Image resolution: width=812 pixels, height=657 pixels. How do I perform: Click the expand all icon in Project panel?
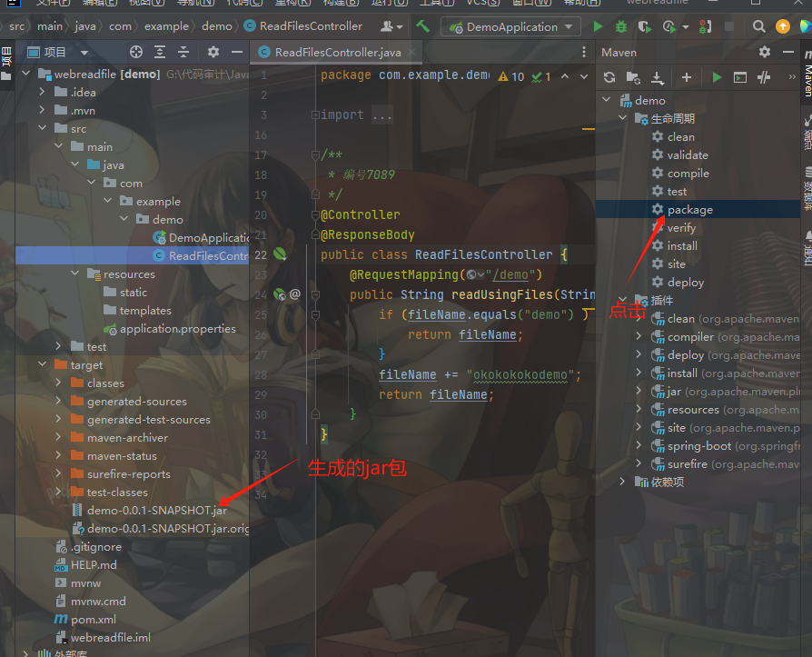[x=160, y=52]
